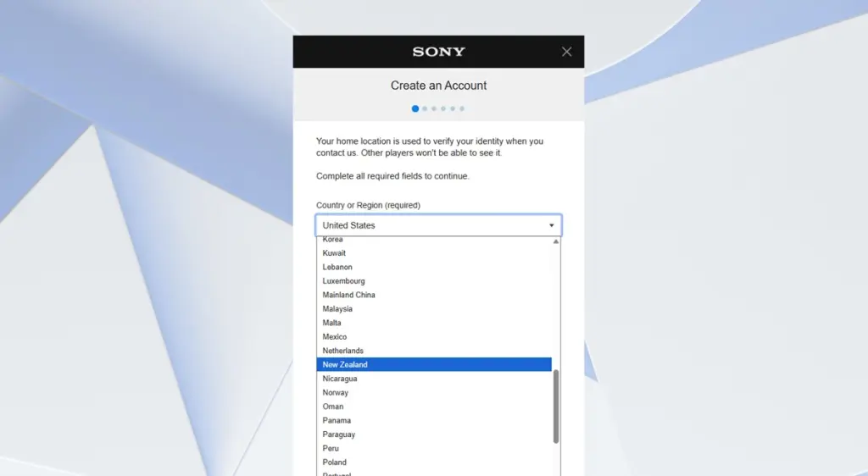
Task: Click the Sony logo in header
Action: click(438, 52)
